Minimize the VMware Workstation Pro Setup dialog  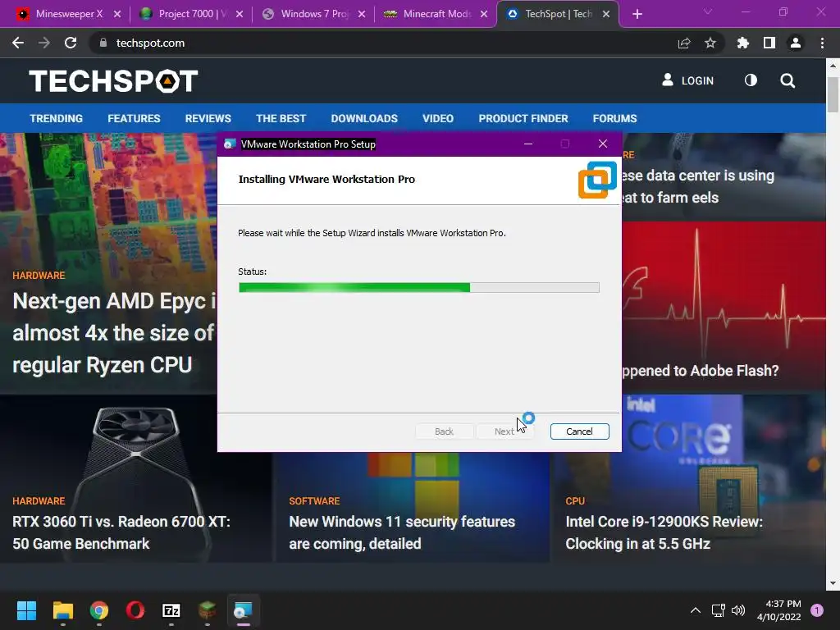(x=527, y=144)
